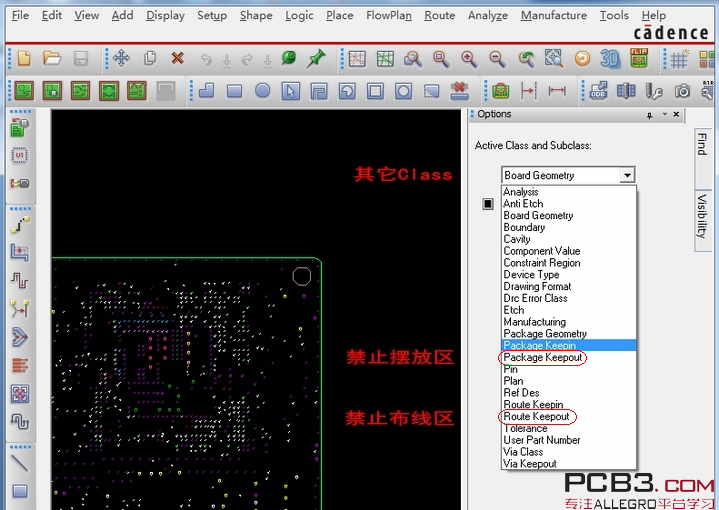Click the Zoom In magnifier icon
This screenshot has width=719, height=510.
469,59
